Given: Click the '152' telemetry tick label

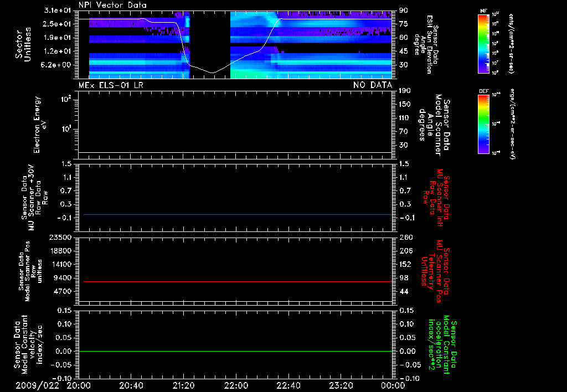Looking at the screenshot, I should coord(405,264).
